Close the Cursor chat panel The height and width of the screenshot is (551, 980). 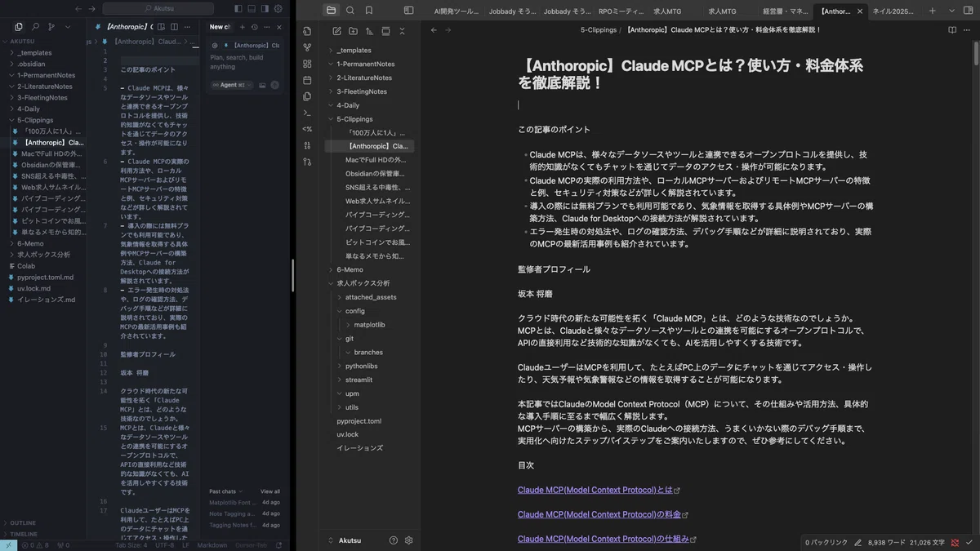point(278,27)
